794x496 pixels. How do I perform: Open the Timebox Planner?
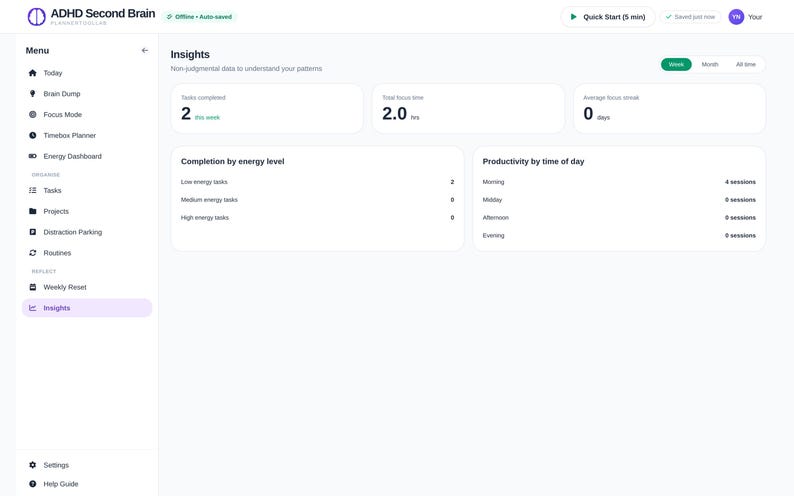click(x=87, y=135)
